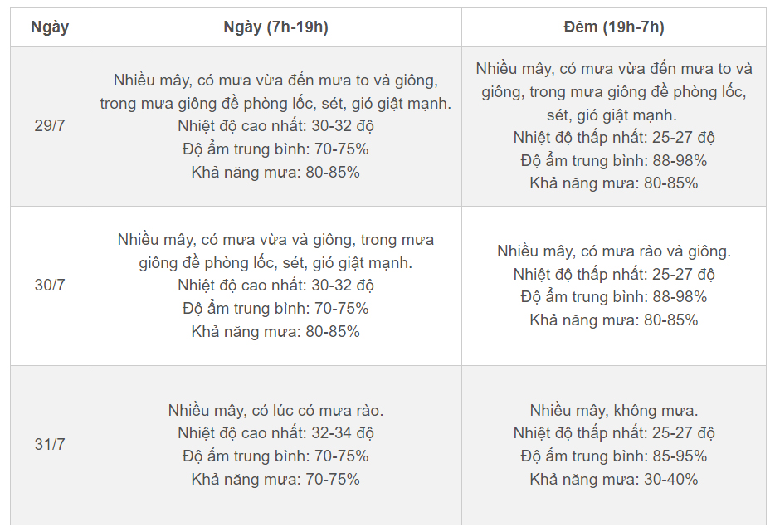Screen dimensions: 775x532
Task: Select the 29/7 date cell
Action: pos(50,127)
